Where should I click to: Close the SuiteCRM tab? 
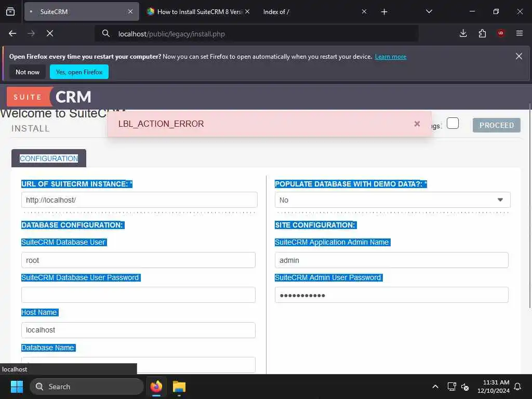point(130,11)
